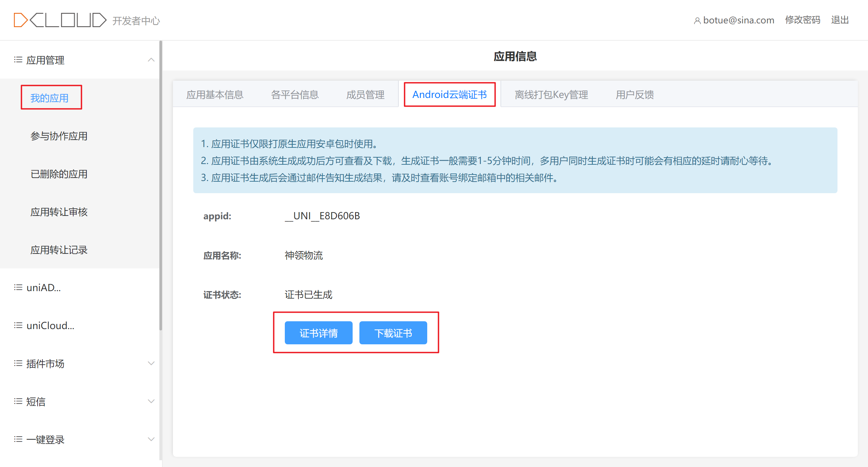
Task: Collapse the 应用管理 menu chevron
Action: pyautogui.click(x=151, y=60)
